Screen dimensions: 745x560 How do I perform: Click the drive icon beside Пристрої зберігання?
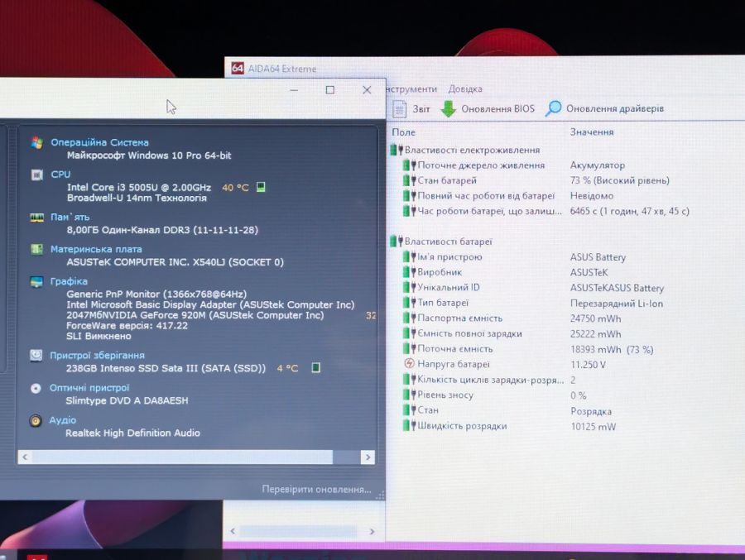36,356
